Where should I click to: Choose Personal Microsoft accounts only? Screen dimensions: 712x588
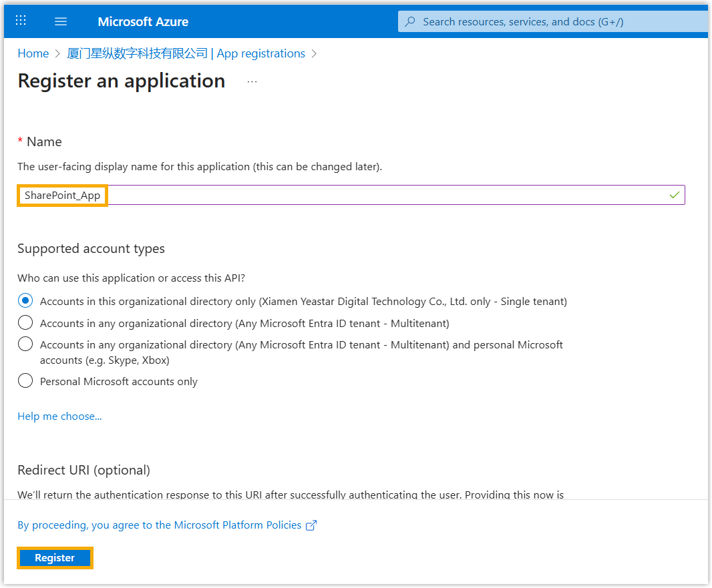(25, 381)
